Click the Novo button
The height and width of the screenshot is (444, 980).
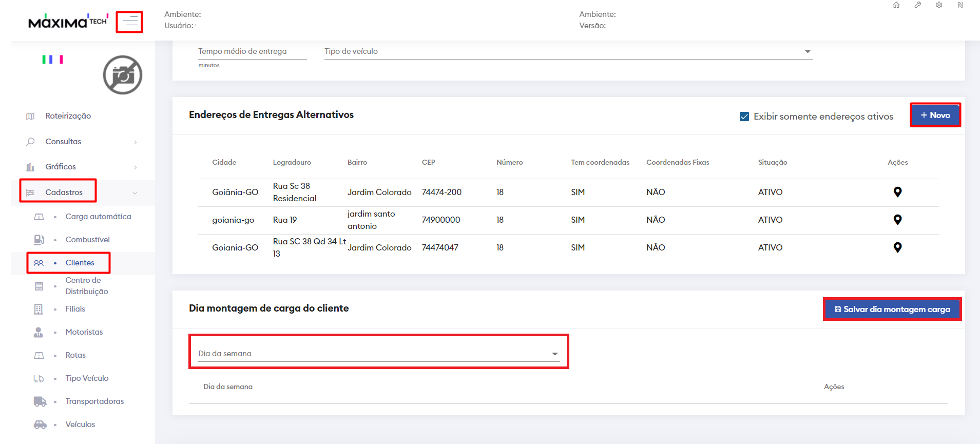935,115
